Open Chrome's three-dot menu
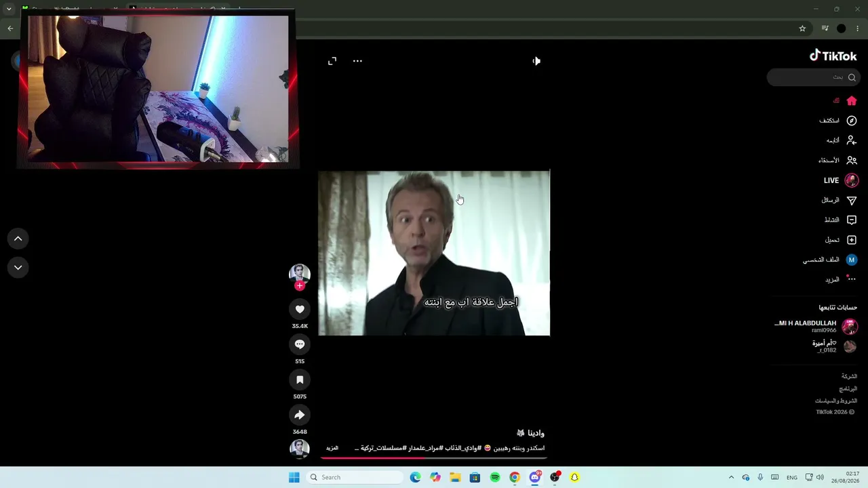The width and height of the screenshot is (868, 488). pos(858,28)
